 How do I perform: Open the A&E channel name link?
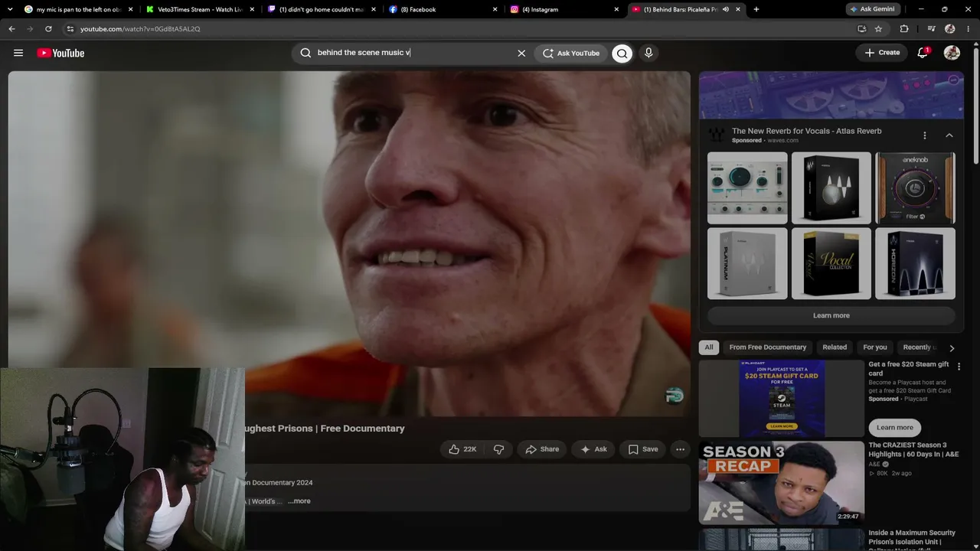[x=875, y=464]
